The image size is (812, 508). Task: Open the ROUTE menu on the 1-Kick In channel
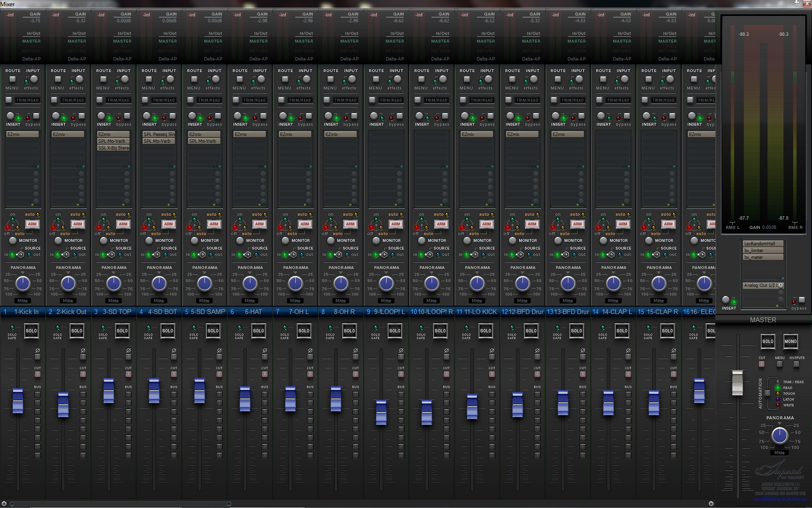click(13, 79)
